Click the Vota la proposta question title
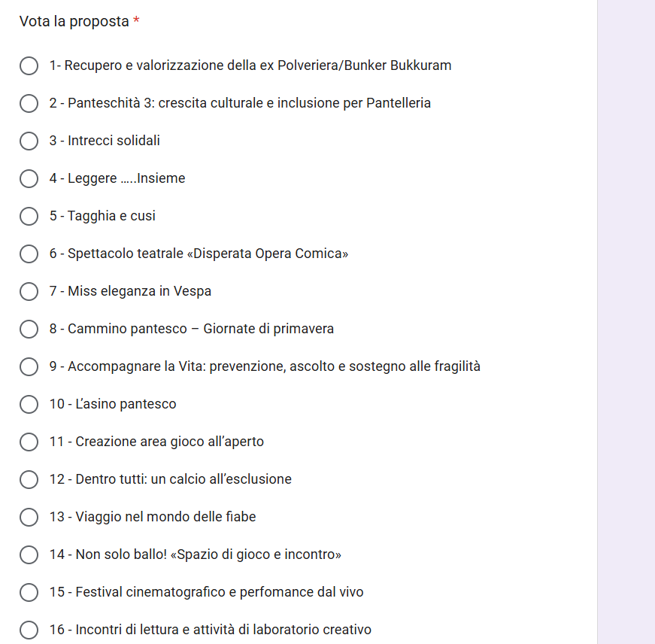The height and width of the screenshot is (644, 655). point(74,22)
